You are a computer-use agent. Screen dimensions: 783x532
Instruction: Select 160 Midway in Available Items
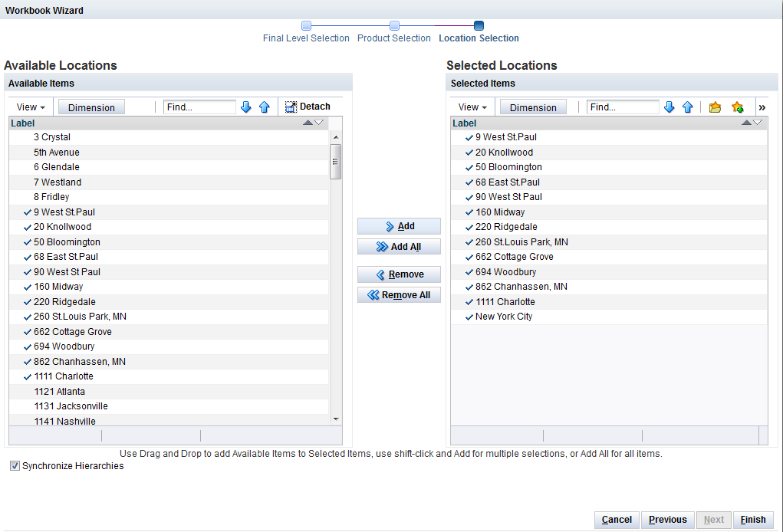click(x=169, y=287)
